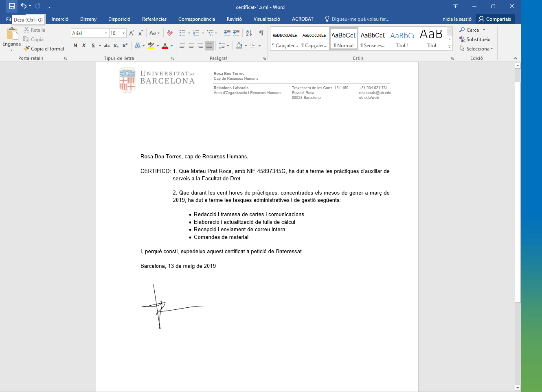The image size is (542, 392).
Task: Click the increase font size icon
Action: click(132, 33)
